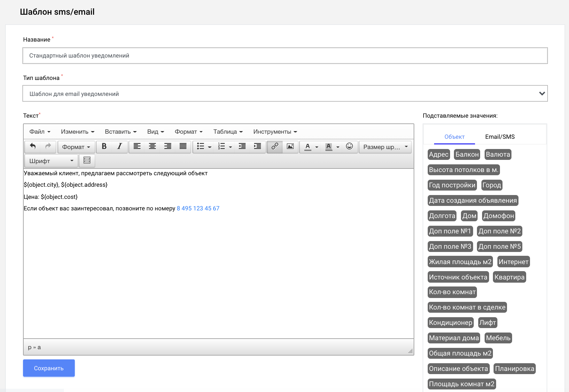Toggle bold formatting
Viewport: 569px width, 392px height.
(x=104, y=147)
